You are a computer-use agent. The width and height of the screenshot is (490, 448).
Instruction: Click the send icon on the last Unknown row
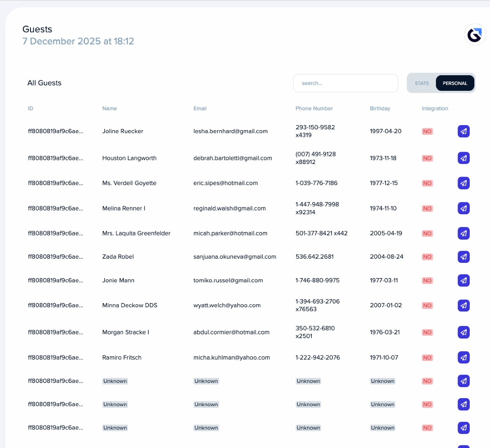pyautogui.click(x=463, y=427)
